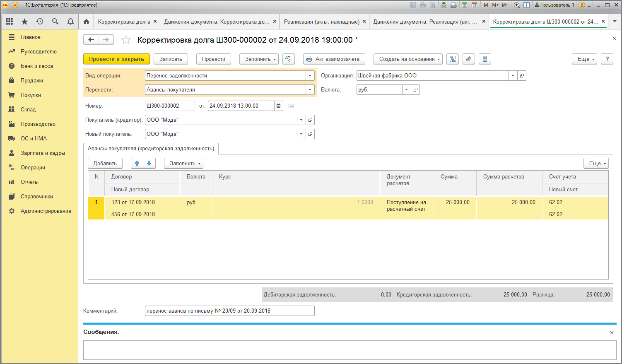Viewport: 622px width, 364px height.
Task: Open the Создать на основании menu
Action: pos(408,59)
